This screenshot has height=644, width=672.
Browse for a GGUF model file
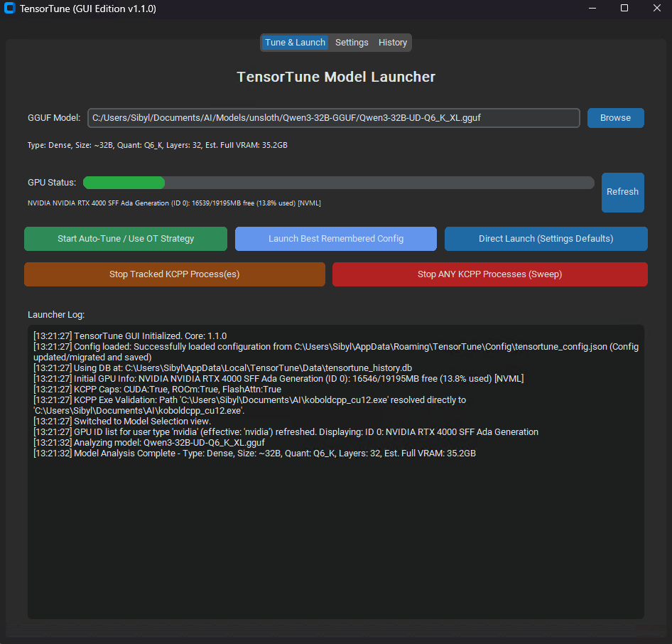pyautogui.click(x=615, y=118)
